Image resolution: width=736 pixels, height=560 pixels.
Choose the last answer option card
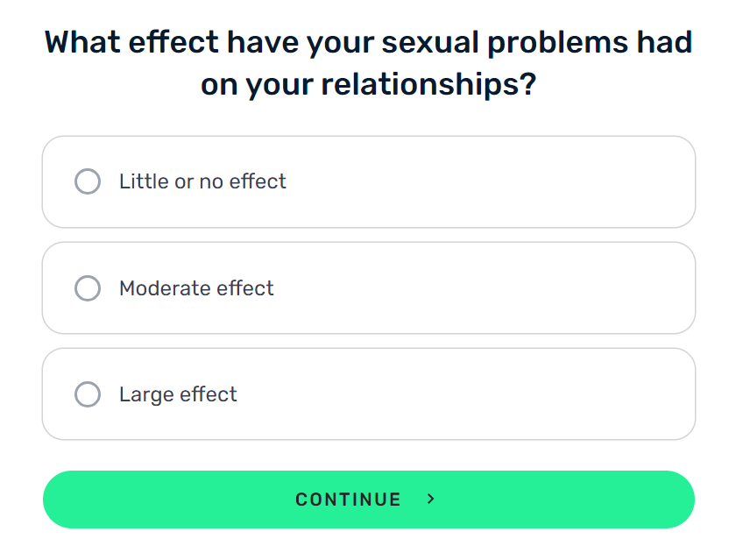(x=369, y=393)
